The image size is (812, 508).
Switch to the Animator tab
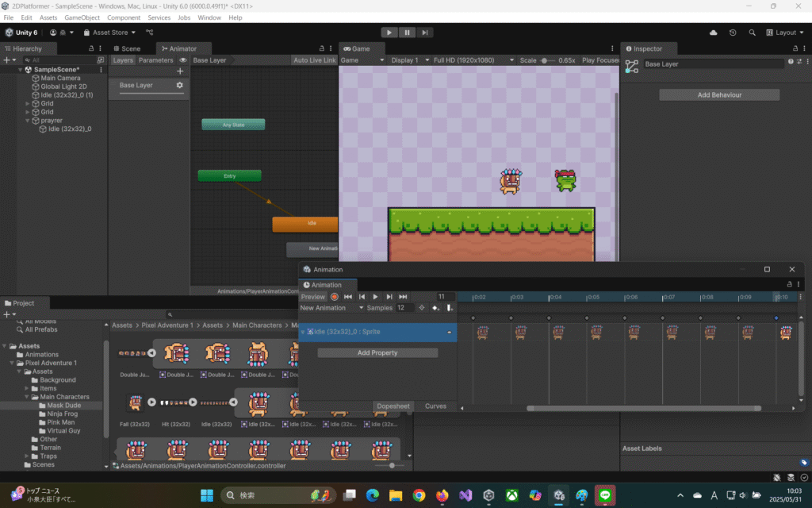tap(182, 48)
